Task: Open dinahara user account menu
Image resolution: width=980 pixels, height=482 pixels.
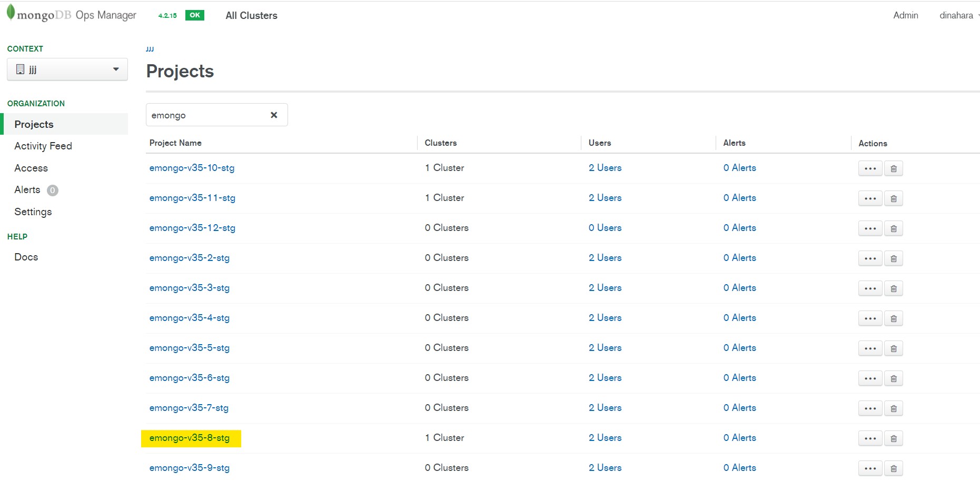Action: (x=957, y=15)
